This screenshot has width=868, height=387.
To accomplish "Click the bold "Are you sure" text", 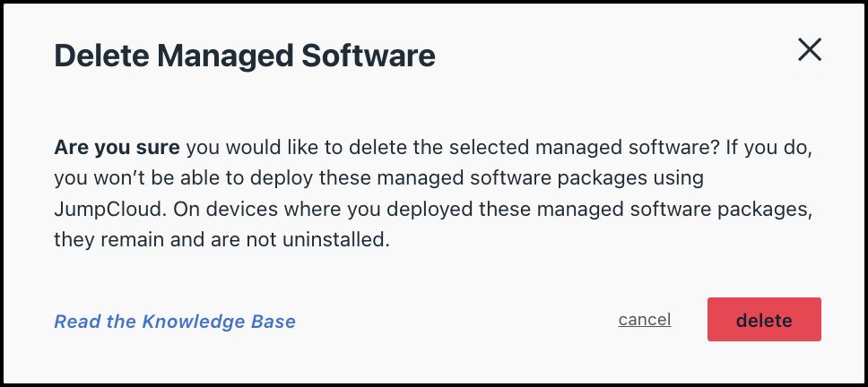I will pyautogui.click(x=117, y=146).
